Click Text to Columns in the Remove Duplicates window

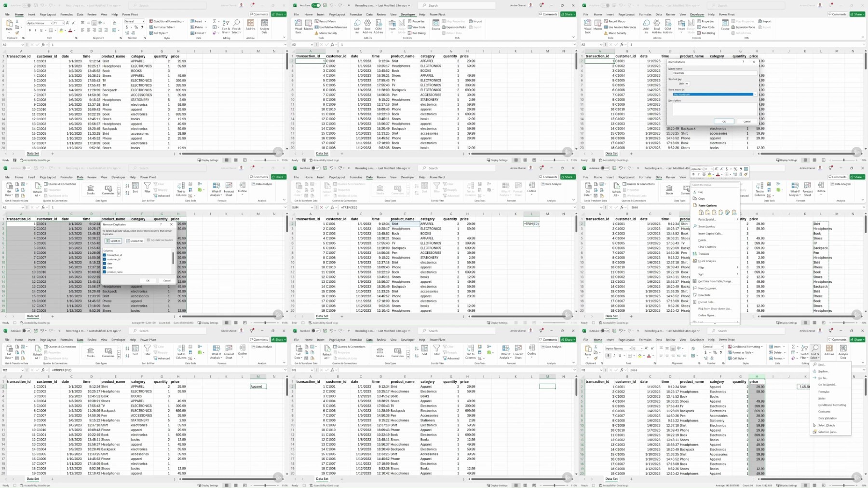[x=181, y=189]
